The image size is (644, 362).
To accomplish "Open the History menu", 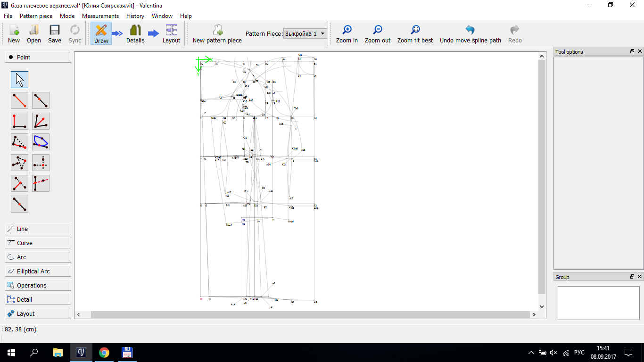I will click(135, 16).
